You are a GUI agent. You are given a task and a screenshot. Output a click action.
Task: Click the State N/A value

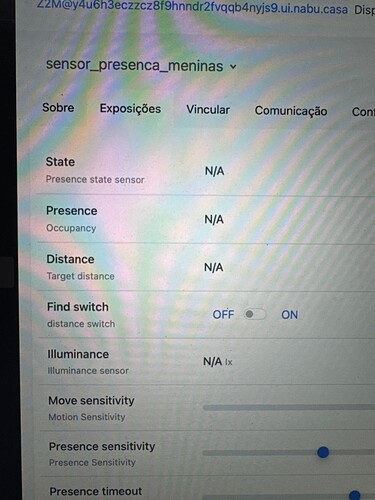(x=214, y=171)
